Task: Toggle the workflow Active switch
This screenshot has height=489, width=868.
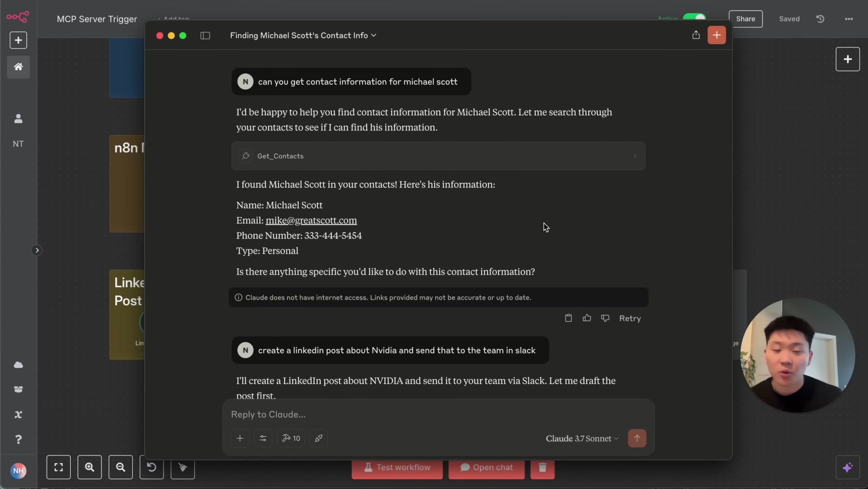Action: point(695,17)
